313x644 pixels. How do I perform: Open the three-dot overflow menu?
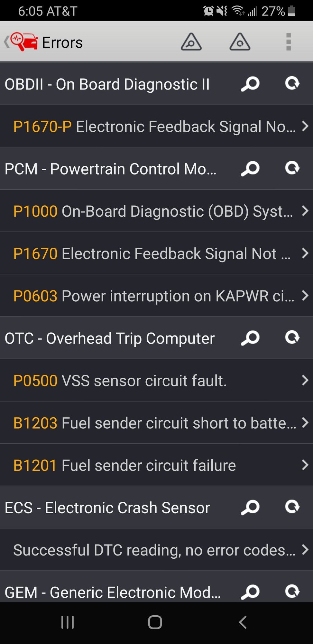289,42
